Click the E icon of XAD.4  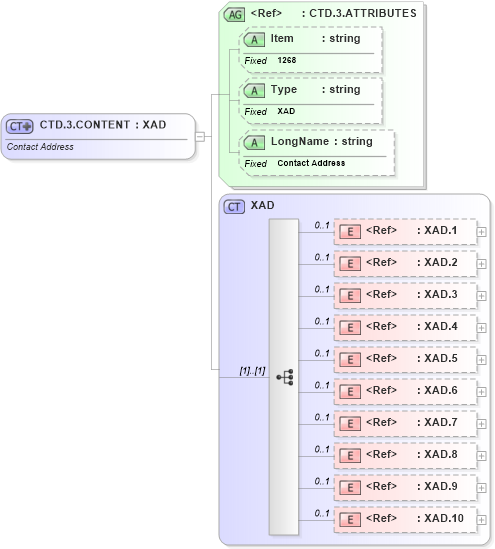[350, 328]
